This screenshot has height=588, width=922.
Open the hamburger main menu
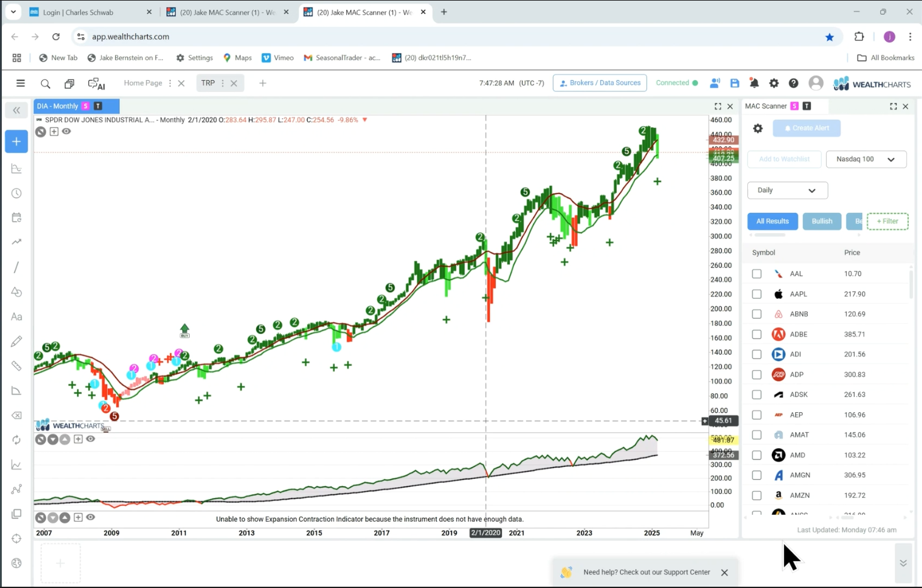pos(20,83)
